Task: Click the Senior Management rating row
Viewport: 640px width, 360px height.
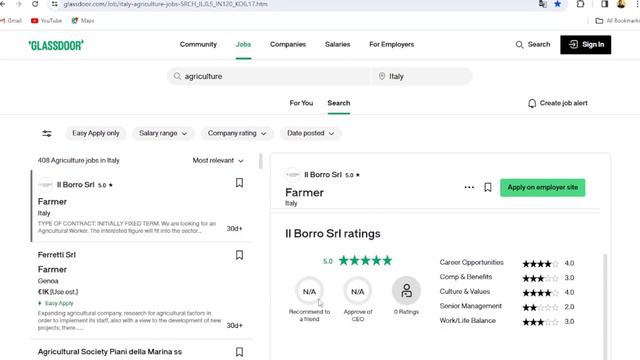Action: point(507,307)
